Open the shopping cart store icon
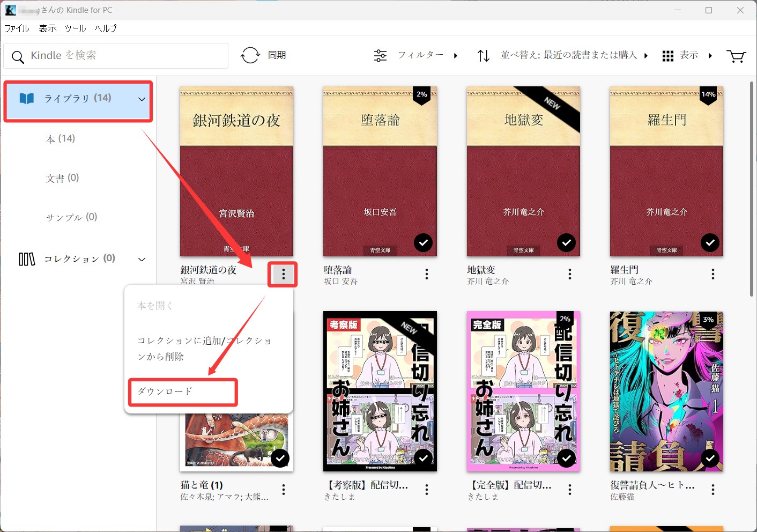The width and height of the screenshot is (757, 532). click(736, 56)
